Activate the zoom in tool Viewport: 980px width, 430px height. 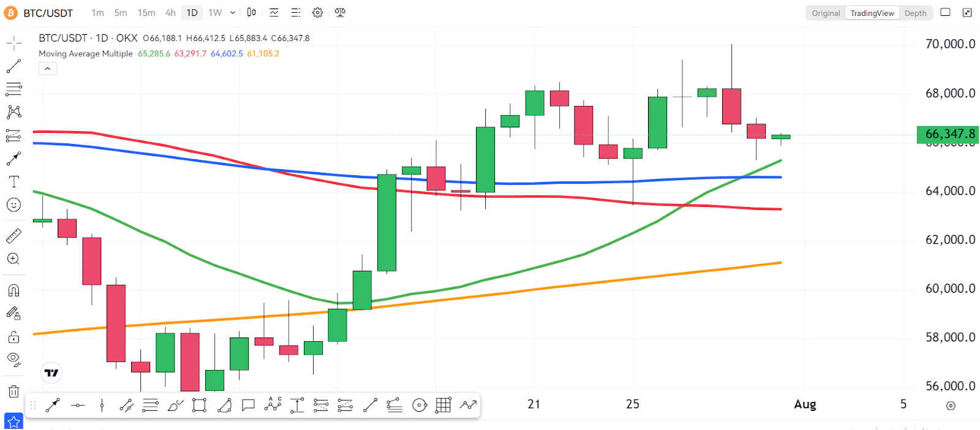coord(13,259)
